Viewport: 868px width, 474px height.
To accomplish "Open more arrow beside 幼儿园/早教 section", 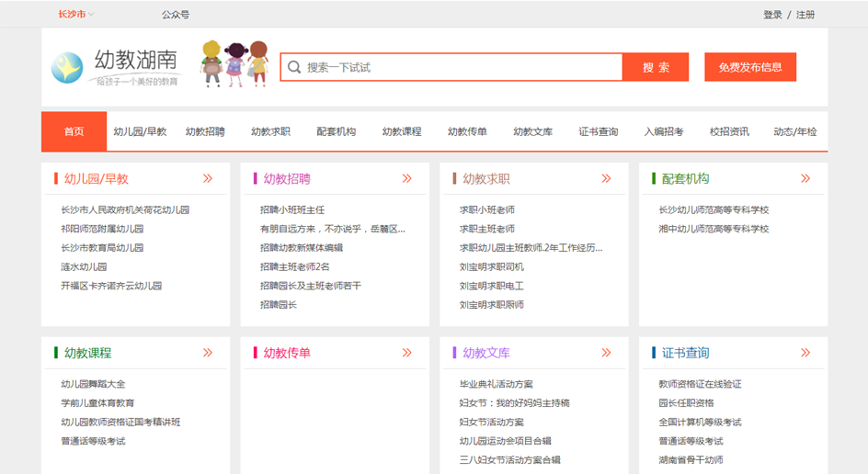I will [208, 178].
